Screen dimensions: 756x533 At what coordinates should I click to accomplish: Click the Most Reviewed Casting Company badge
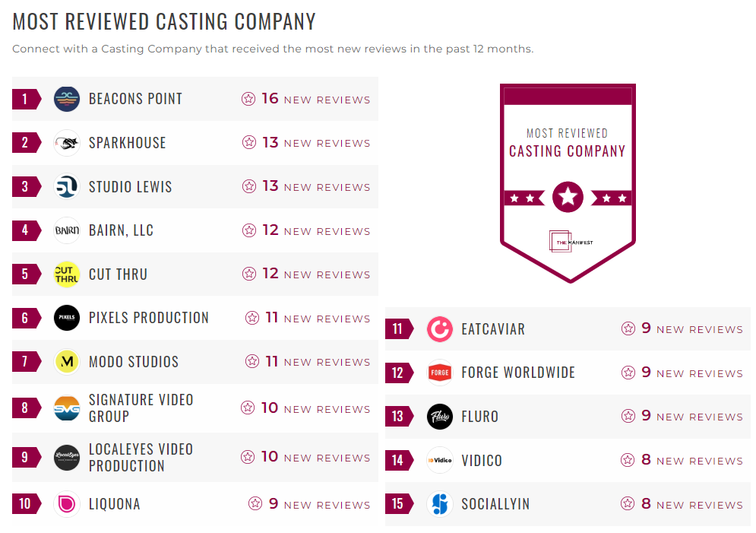568,182
